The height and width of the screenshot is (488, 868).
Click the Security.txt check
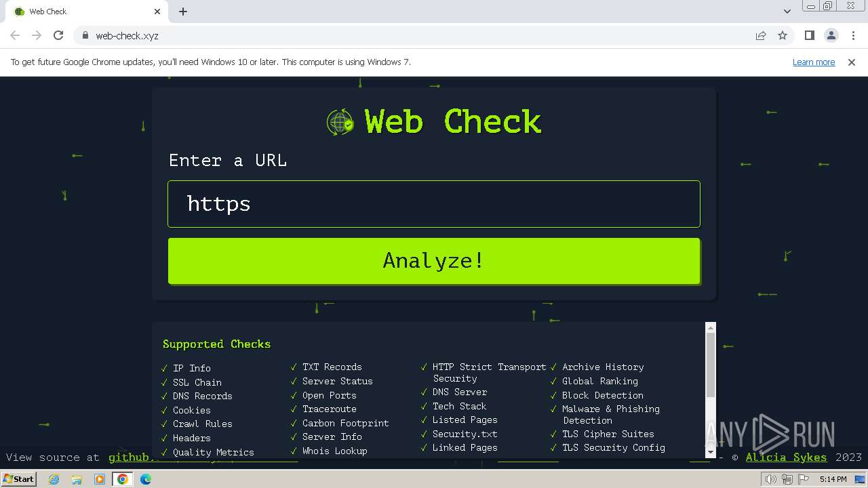click(465, 434)
